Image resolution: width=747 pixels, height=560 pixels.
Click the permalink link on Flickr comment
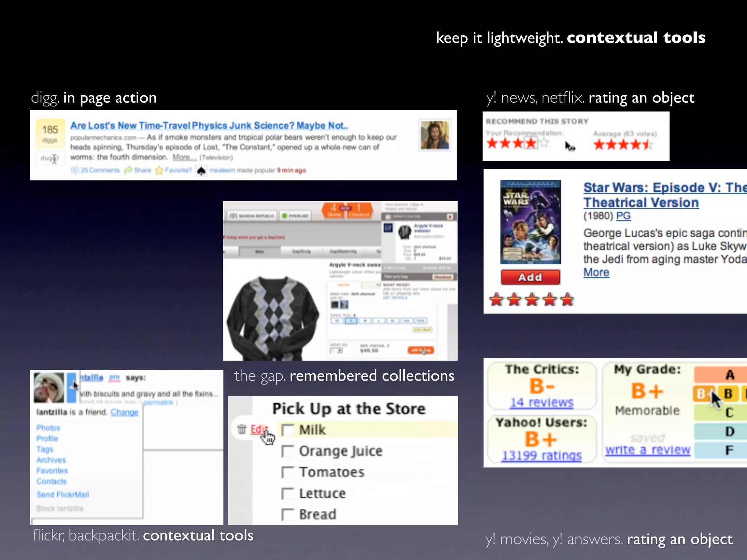(x=158, y=402)
